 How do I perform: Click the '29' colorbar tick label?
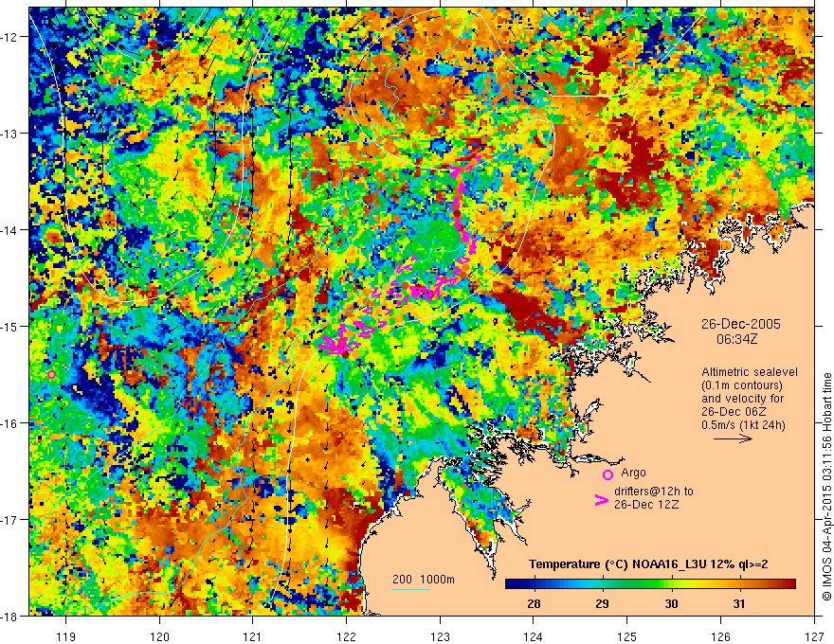click(x=603, y=603)
